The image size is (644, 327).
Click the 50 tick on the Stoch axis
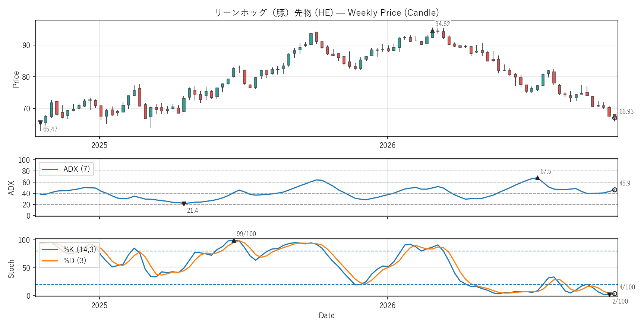tap(26, 268)
